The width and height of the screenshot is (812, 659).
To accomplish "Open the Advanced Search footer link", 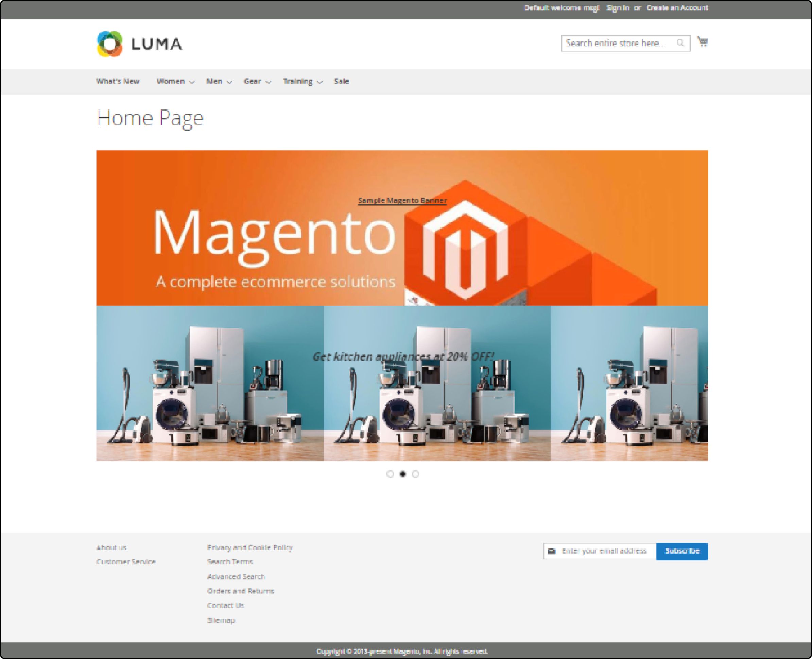I will pos(236,576).
